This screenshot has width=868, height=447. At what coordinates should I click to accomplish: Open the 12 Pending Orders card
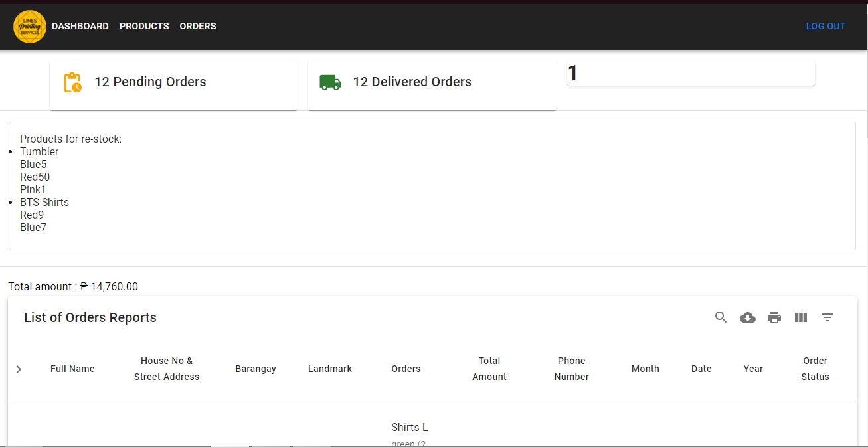pyautogui.click(x=173, y=85)
